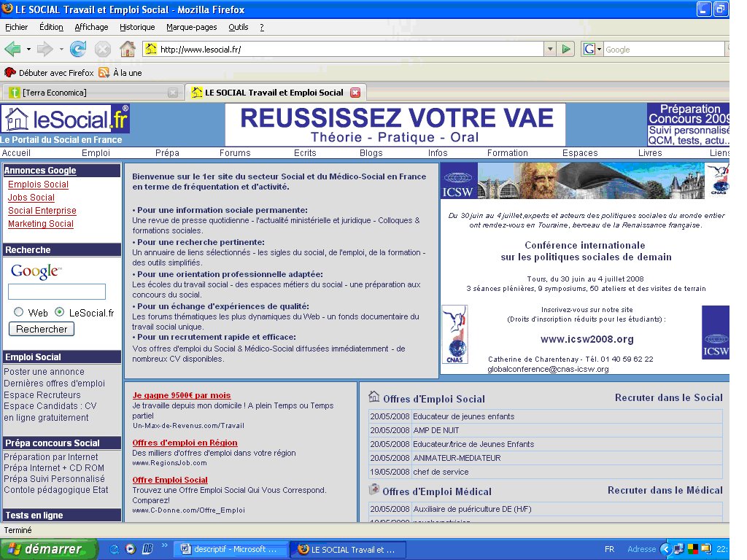Open the Marque-pages menu

[192, 27]
